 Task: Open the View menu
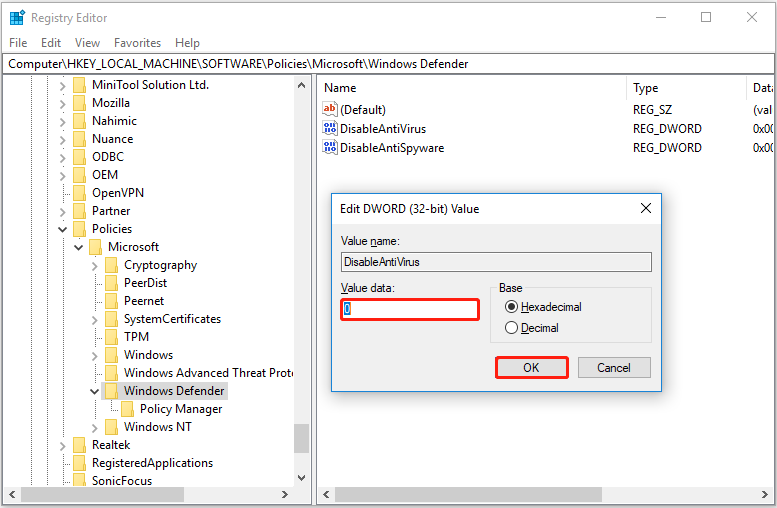click(87, 43)
